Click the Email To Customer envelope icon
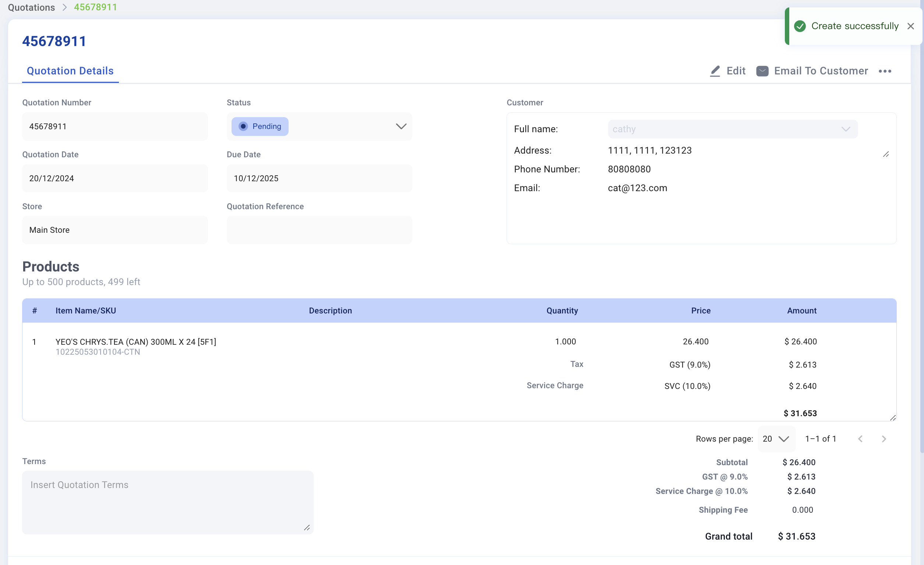The image size is (924, 565). coord(762,71)
